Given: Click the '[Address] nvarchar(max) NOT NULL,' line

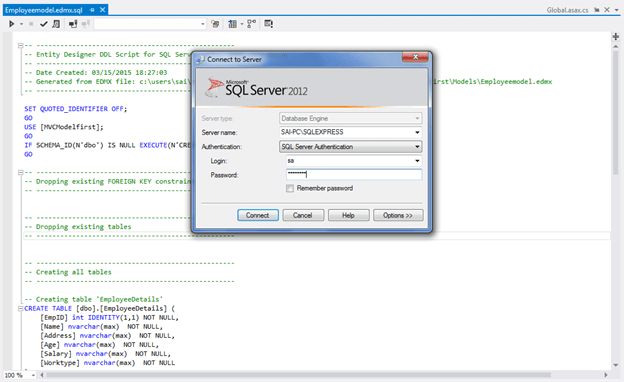Looking at the screenshot, I should tap(107, 335).
